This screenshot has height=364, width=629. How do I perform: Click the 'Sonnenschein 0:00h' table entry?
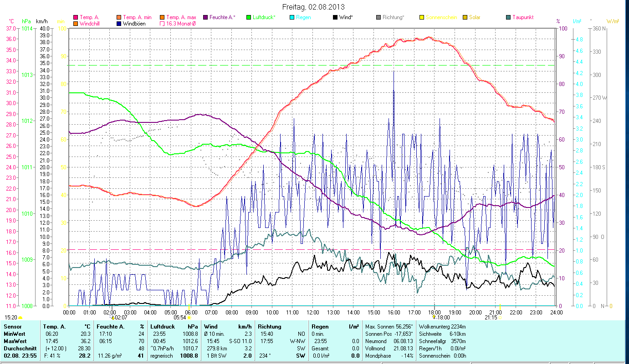[x=443, y=355]
